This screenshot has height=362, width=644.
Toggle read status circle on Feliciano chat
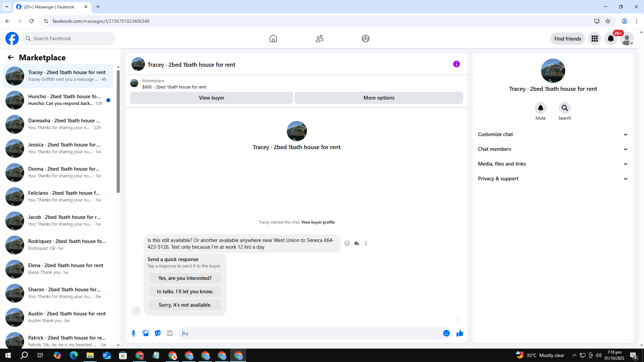pyautogui.click(x=108, y=197)
